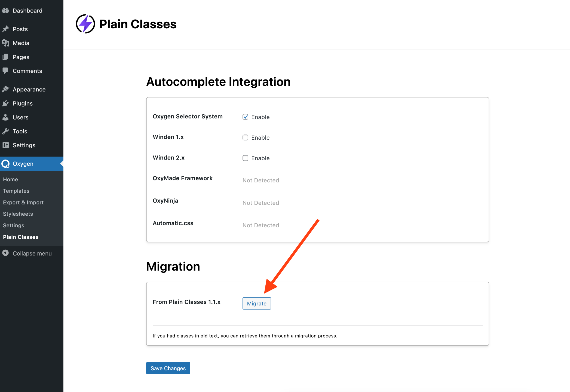Click the Migrate button

click(257, 303)
